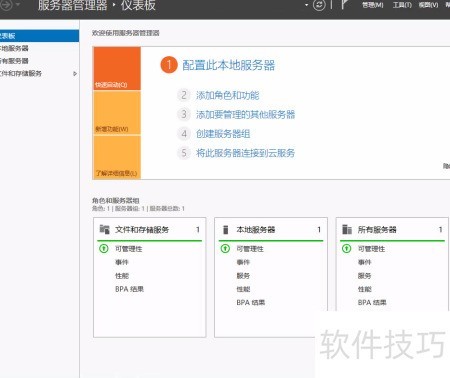Open the 文件和存储服务 tile title
The width and height of the screenshot is (450, 378).
tap(142, 230)
